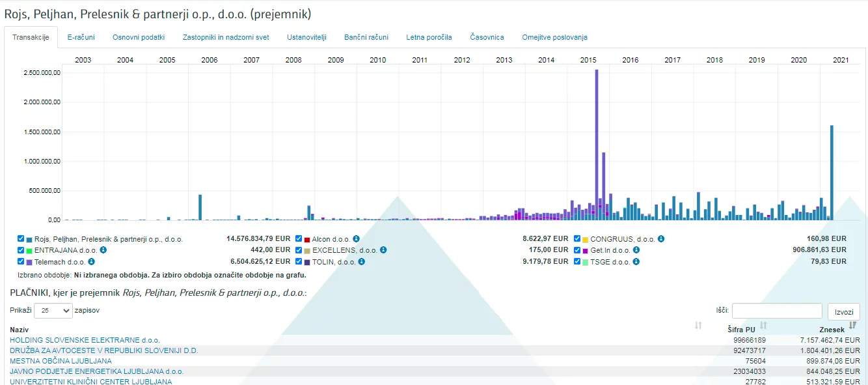Open info icon beside CONGRUUS, d.o.o.

pyautogui.click(x=660, y=239)
